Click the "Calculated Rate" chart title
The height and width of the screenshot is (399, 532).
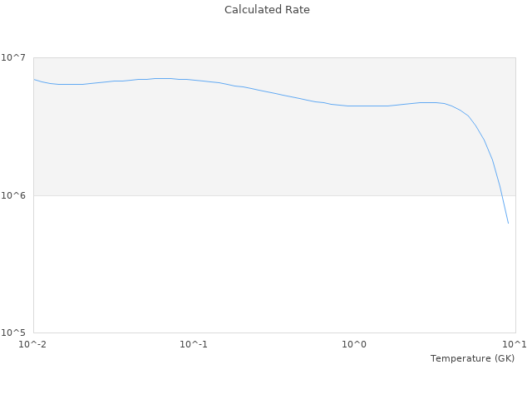(267, 10)
